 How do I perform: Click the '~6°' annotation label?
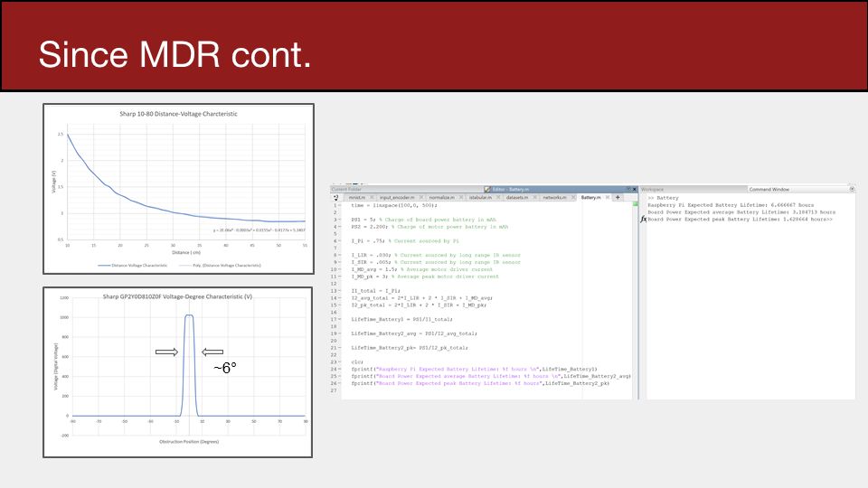tap(225, 368)
